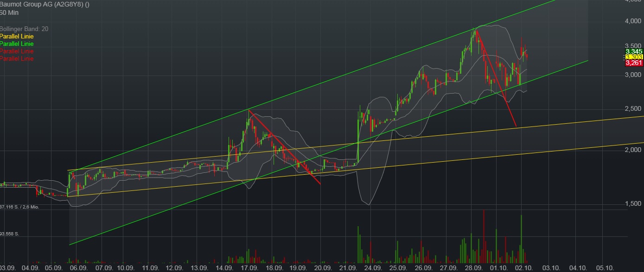
Task: Click the 01.10. date label
Action: [x=499, y=268]
